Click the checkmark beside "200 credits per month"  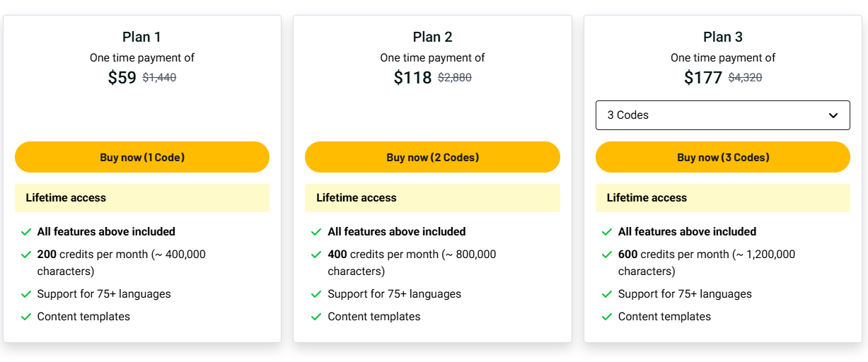pos(26,255)
